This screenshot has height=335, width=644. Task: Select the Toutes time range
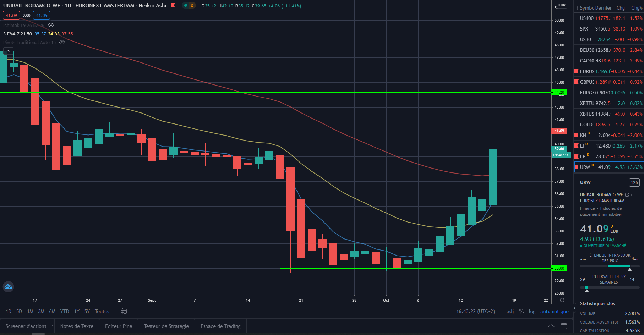click(102, 311)
